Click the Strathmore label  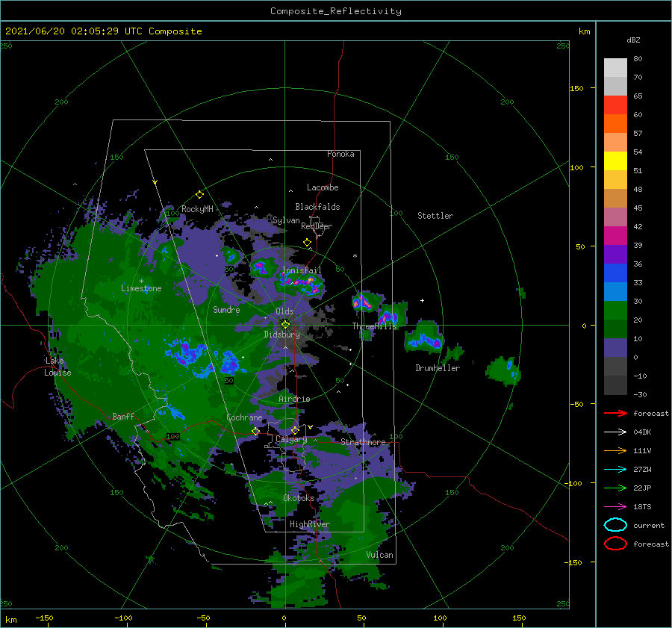[363, 441]
